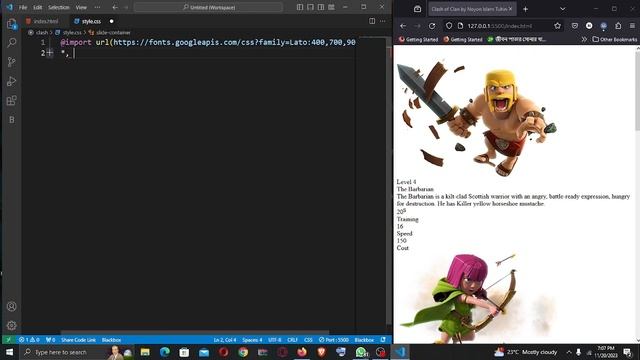Image resolution: width=640 pixels, height=360 pixels.
Task: Reload the page in Firefox
Action: pos(432,26)
